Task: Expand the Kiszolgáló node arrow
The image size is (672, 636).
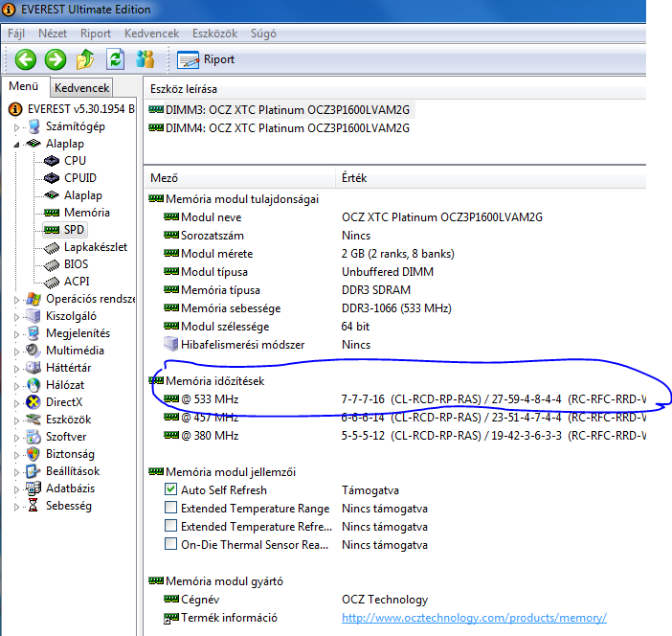Action: coord(16,317)
